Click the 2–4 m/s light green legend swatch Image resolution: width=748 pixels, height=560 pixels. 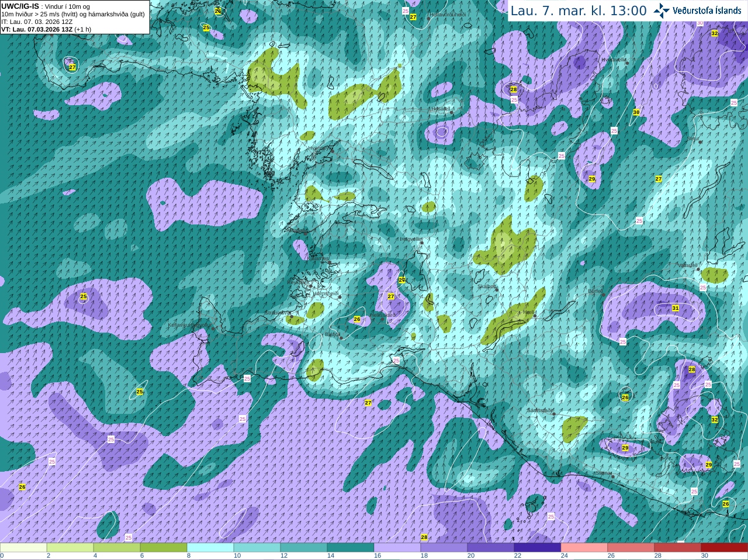(70, 548)
